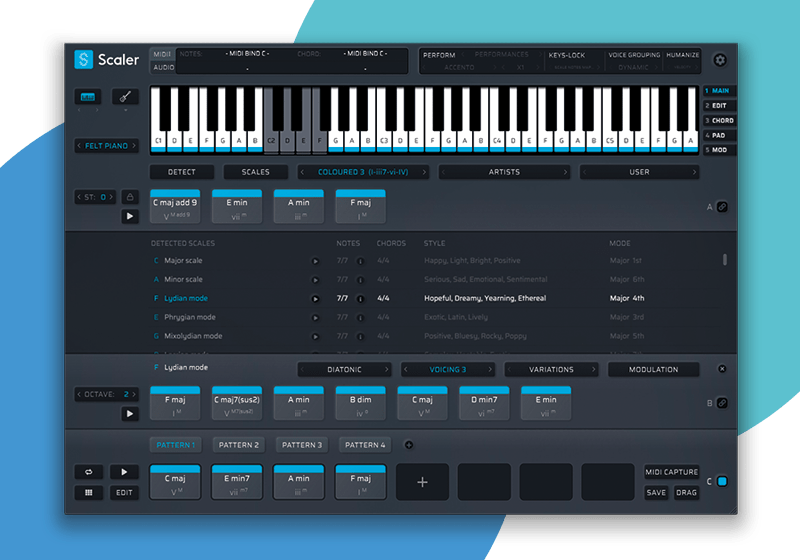The width and height of the screenshot is (800, 560).
Task: Show info for F Lydian mode
Action: click(360, 299)
